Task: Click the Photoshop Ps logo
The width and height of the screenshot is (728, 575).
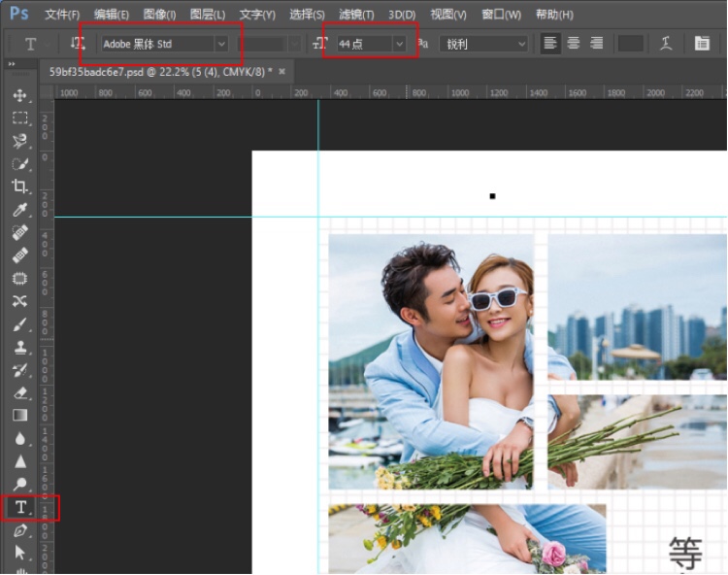Action: click(19, 14)
